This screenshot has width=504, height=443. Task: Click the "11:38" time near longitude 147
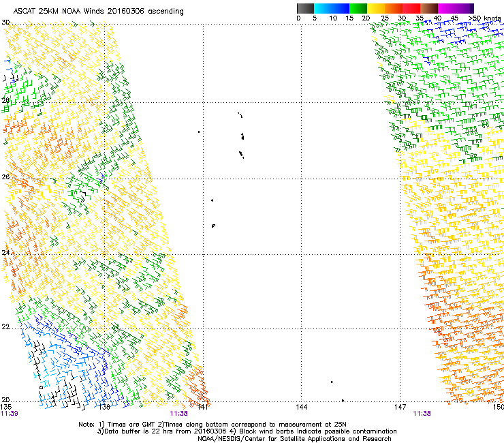422,414
